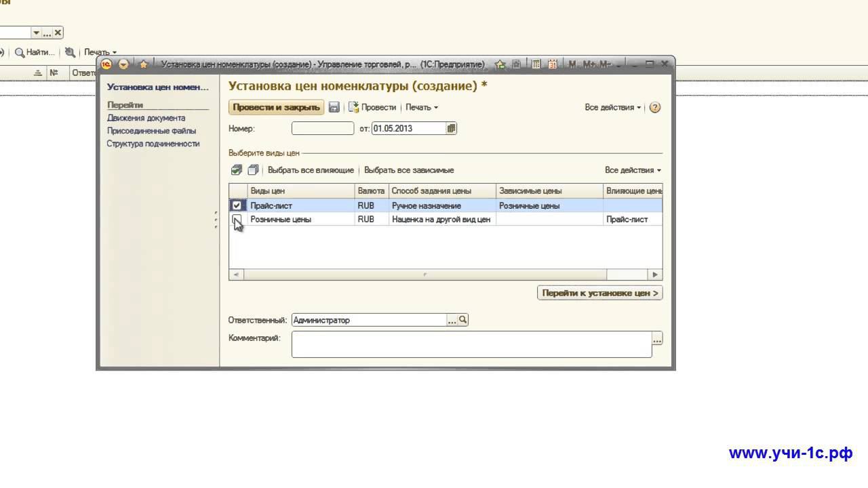Viewport: 868px width, 488px height.
Task: Open the top Все действия menu
Action: pos(613,107)
